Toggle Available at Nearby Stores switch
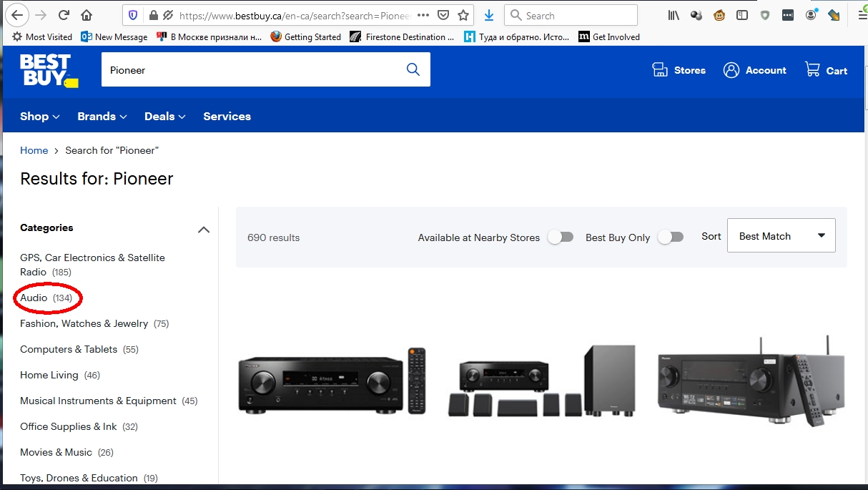The width and height of the screenshot is (868, 490). click(x=561, y=237)
